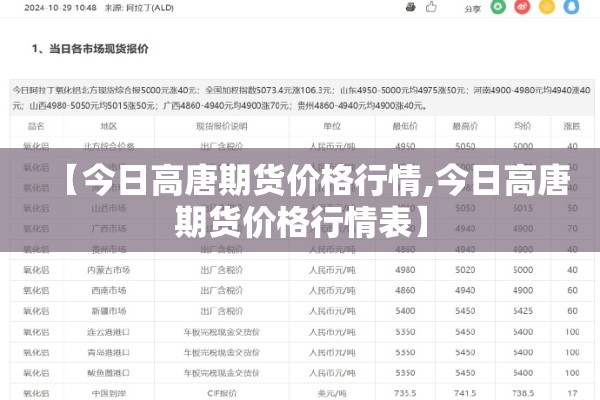The height and width of the screenshot is (400, 600).
Task: Click 车板完税现金交货价 in 连云港港口 row
Action: (222, 332)
